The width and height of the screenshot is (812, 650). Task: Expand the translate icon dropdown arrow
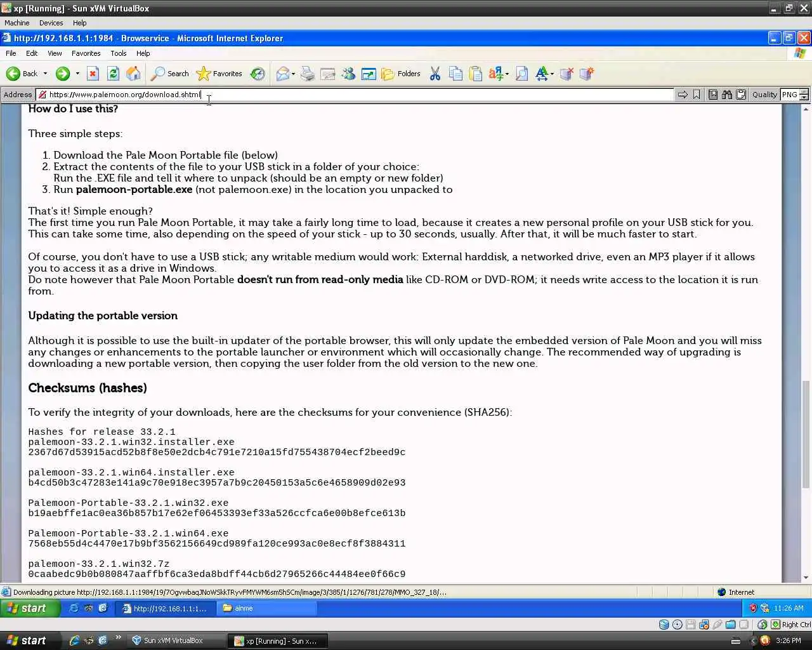(x=507, y=74)
